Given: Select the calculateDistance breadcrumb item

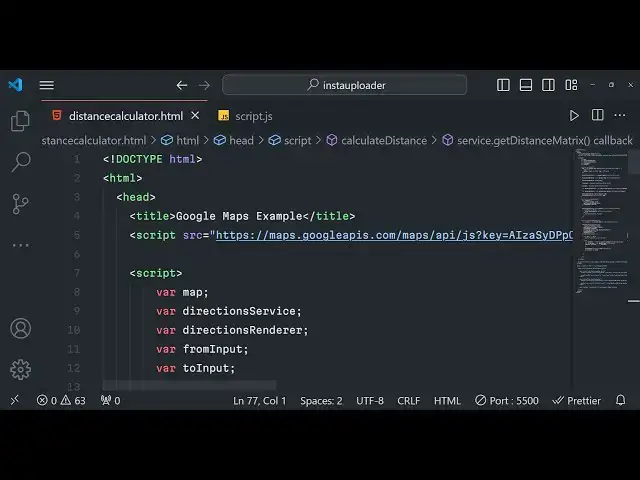Looking at the screenshot, I should tap(377, 140).
